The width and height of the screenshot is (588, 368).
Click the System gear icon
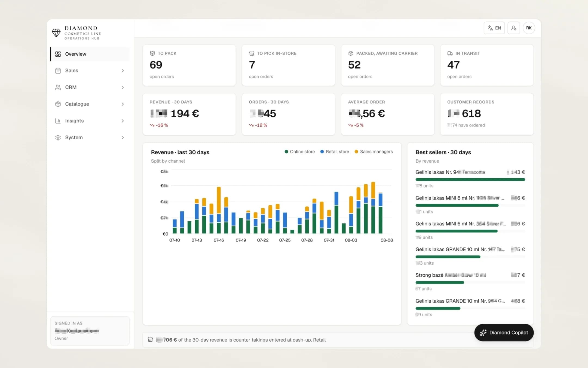click(x=58, y=137)
